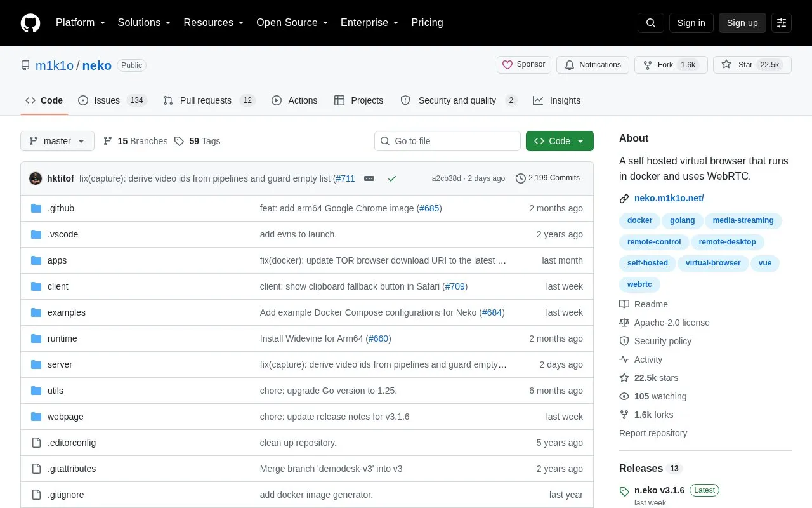Switch to the Actions tab
812x508 pixels.
[x=294, y=100]
